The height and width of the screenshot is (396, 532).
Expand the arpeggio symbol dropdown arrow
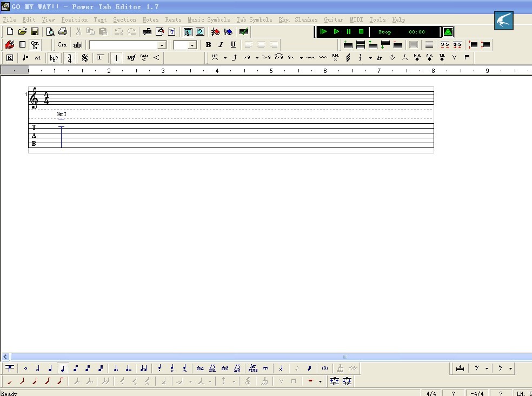[370, 58]
